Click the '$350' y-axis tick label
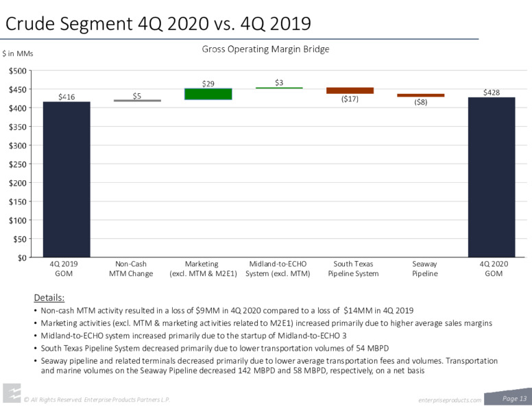The height and width of the screenshot is (411, 532). click(18, 127)
